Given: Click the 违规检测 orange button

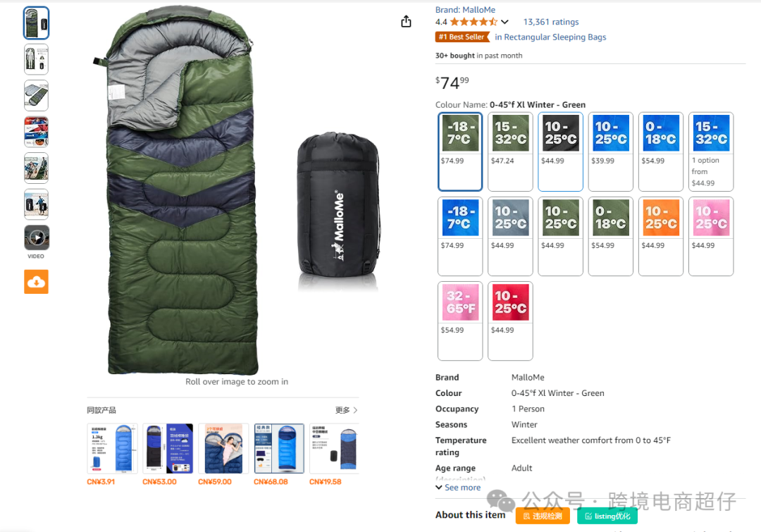Looking at the screenshot, I should coord(543,516).
